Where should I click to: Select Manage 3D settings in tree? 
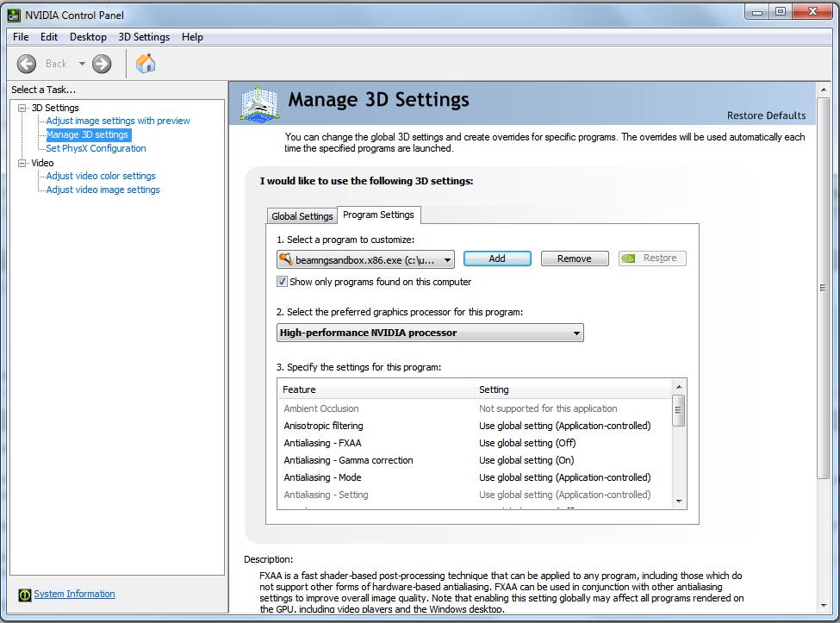point(87,135)
